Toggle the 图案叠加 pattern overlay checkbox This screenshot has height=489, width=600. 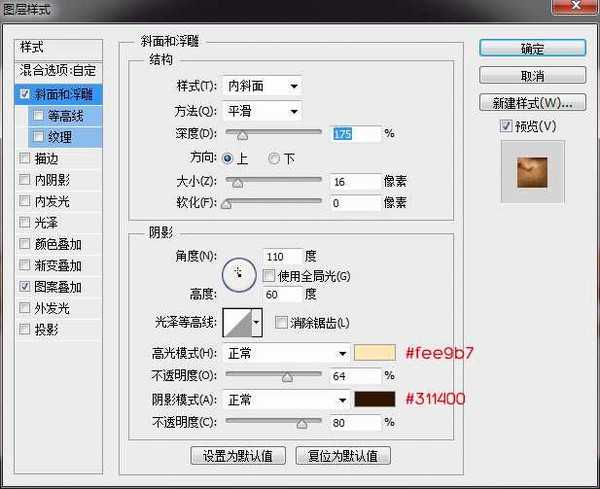tap(24, 286)
